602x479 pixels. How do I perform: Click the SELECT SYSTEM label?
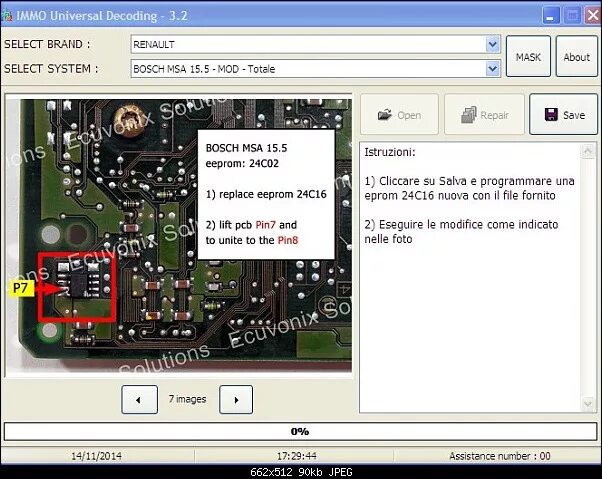(x=51, y=69)
